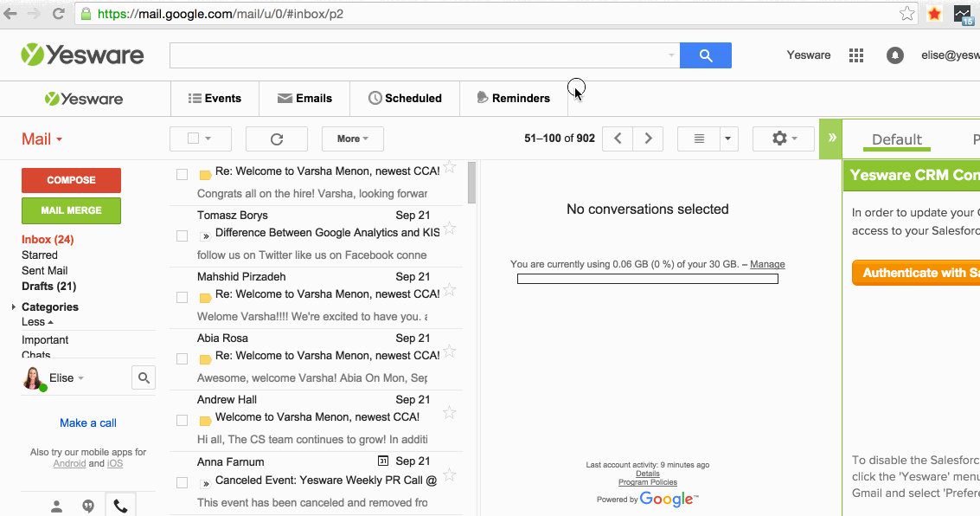Image resolution: width=980 pixels, height=516 pixels.
Task: Open Elise's chat status dropdown
Action: point(80,378)
